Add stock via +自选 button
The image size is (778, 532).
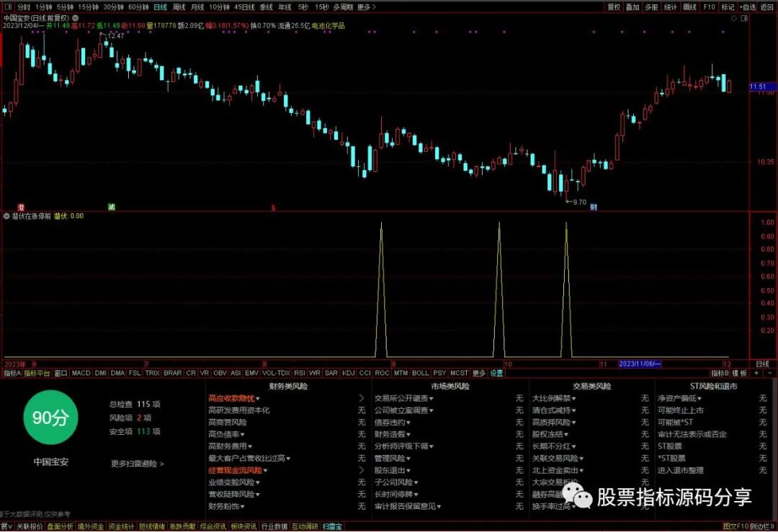pyautogui.click(x=747, y=7)
